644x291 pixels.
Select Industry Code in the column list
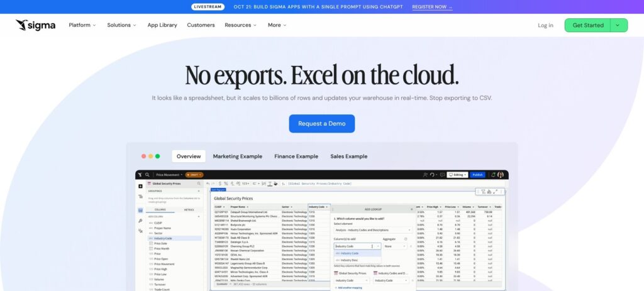point(174,238)
